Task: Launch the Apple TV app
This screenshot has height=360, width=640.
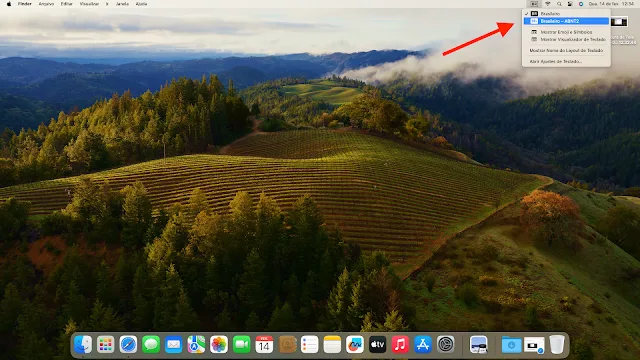Action: pos(378,344)
